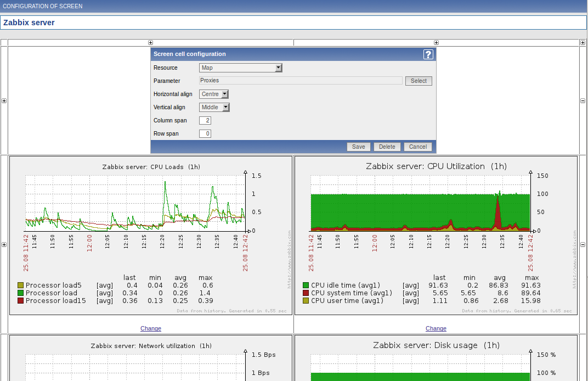The width and height of the screenshot is (588, 381).
Task: Open the Horizontal align dropdown showing Centre
Action: click(x=214, y=94)
